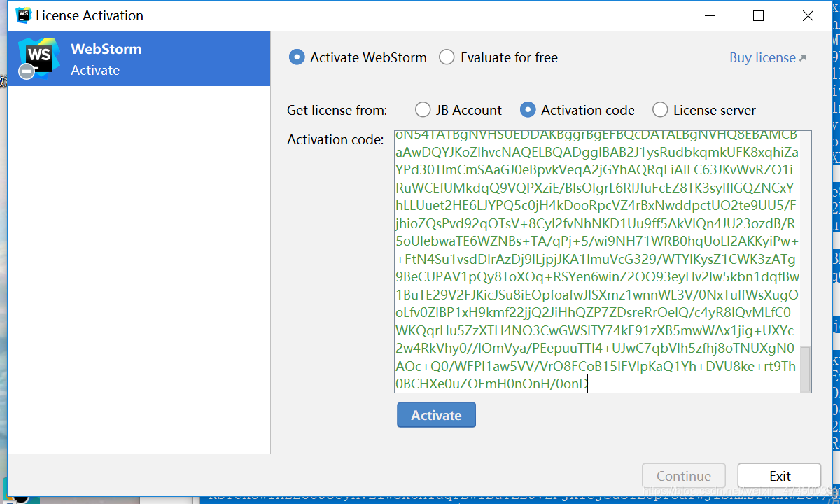This screenshot has height=504, width=840.
Task: Select Activation code as license source
Action: (x=577, y=110)
